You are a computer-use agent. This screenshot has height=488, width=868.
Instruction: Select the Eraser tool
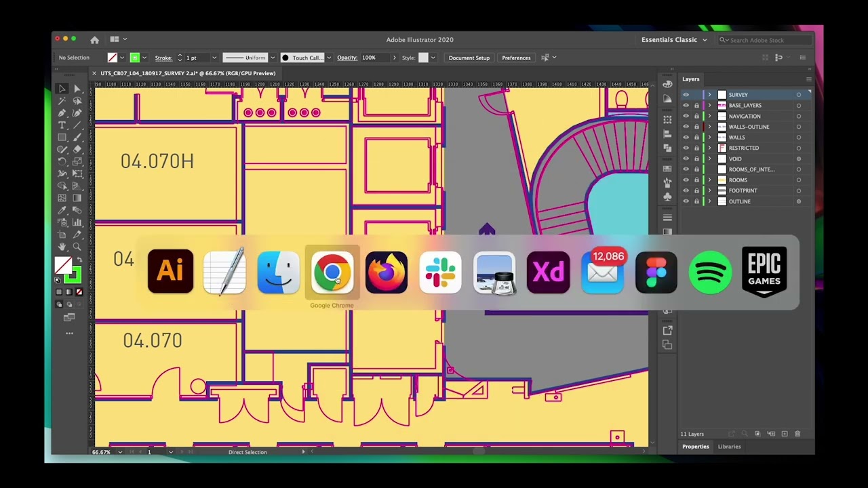point(77,149)
